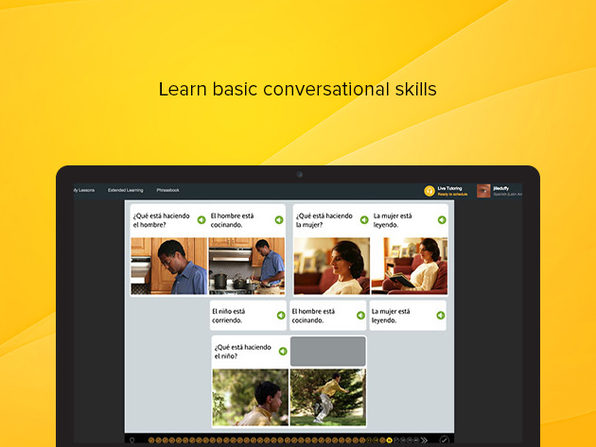Choose the answer tile 'La mujer está leyendo.'
Viewport: 596px width, 447px height.
[x=408, y=315]
